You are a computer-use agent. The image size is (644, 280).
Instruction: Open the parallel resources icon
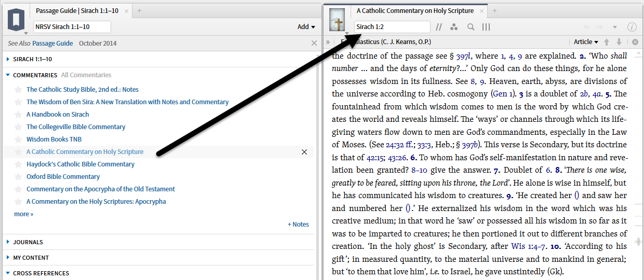[x=439, y=27]
